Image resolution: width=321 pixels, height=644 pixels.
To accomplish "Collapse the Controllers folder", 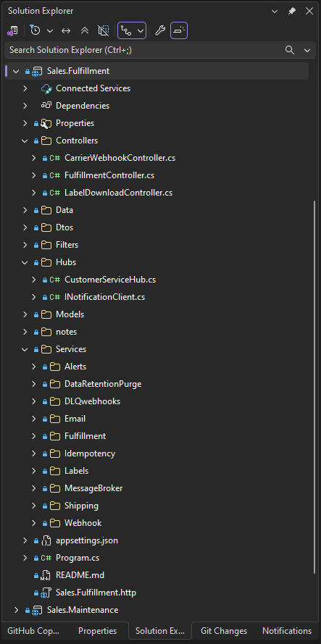I will coord(25,141).
